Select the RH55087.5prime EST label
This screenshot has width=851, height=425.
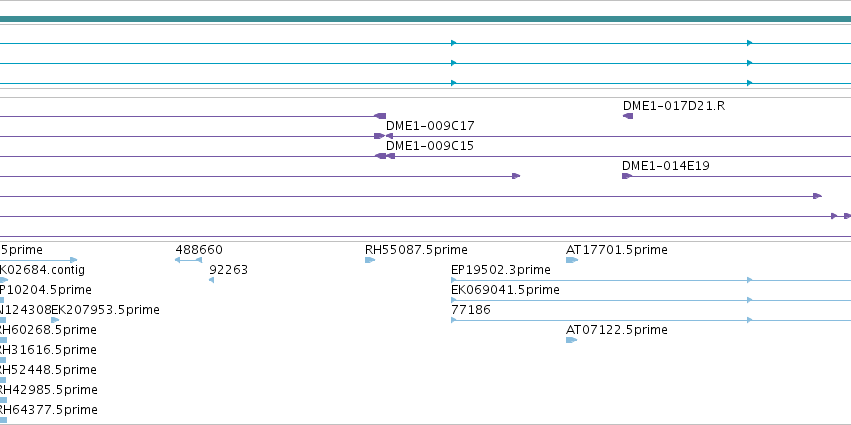point(416,250)
